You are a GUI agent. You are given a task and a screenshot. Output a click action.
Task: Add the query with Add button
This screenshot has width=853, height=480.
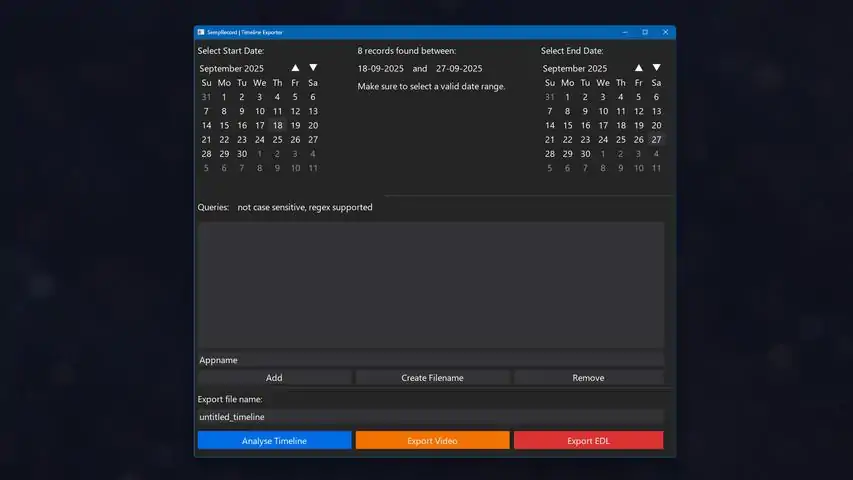(x=274, y=378)
